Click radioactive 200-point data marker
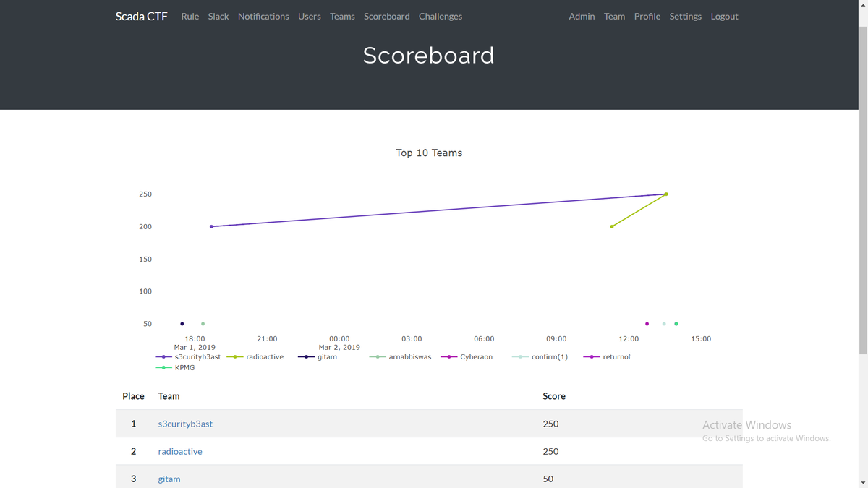This screenshot has height=488, width=868. [x=612, y=227]
